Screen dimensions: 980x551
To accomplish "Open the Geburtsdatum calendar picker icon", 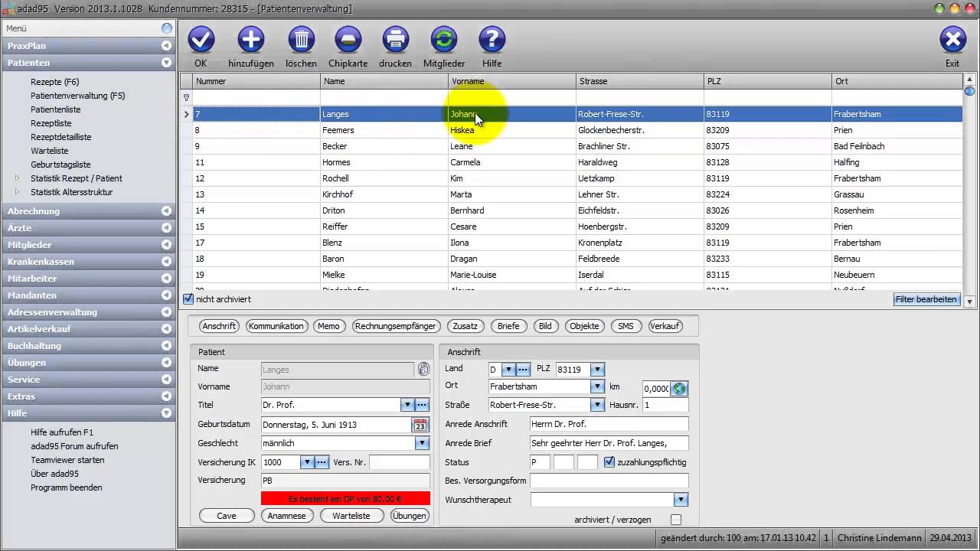I will (x=420, y=425).
